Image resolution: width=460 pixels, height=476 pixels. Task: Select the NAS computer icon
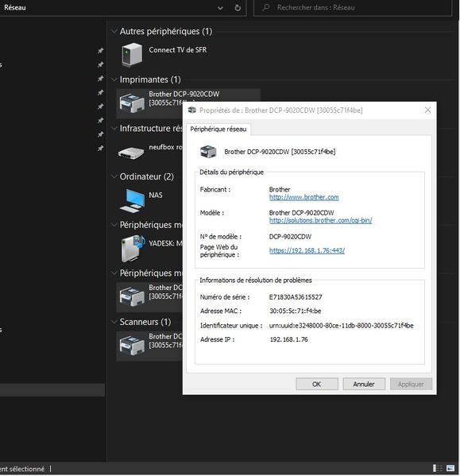point(133,200)
